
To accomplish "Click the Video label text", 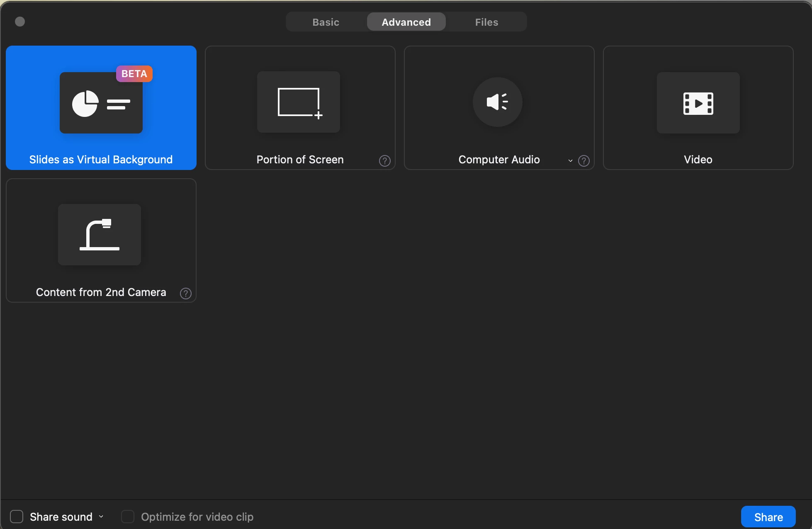I will pyautogui.click(x=698, y=160).
